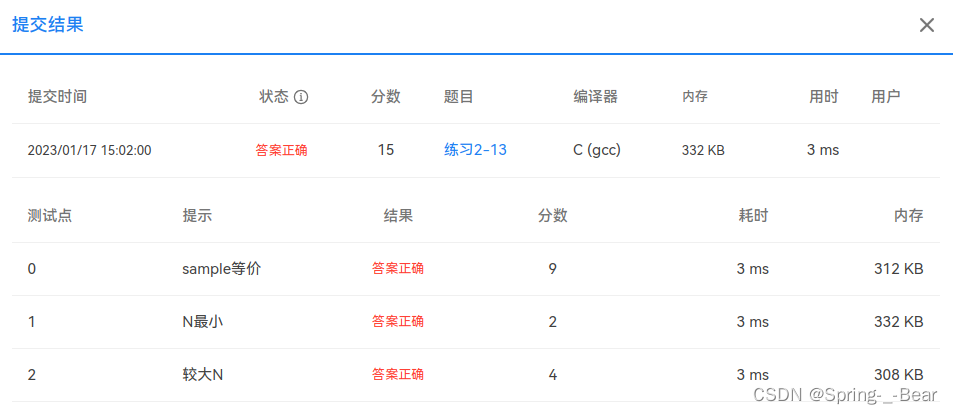Click the 提交结果 dialog title
The width and height of the screenshot is (953, 414).
tap(47, 25)
